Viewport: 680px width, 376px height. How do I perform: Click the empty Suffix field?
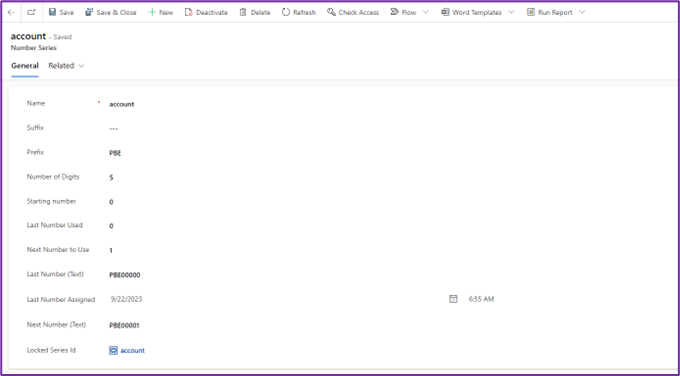114,128
